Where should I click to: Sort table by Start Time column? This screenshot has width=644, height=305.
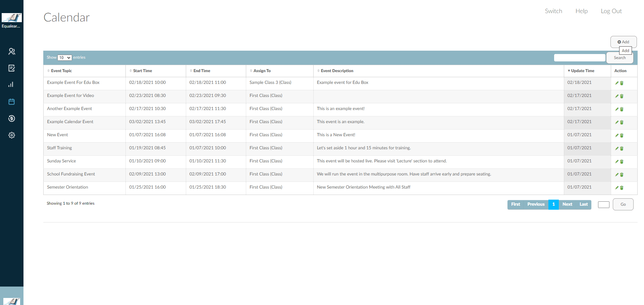[x=156, y=71]
